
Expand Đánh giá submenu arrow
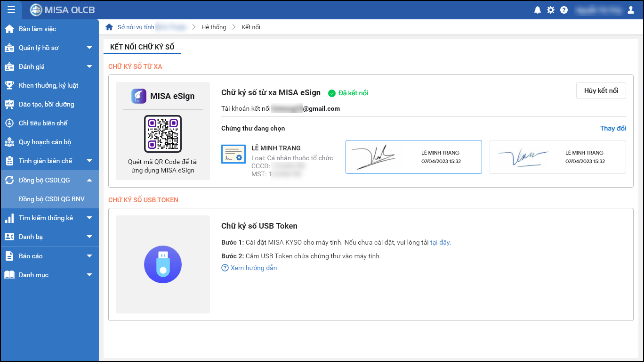[x=89, y=66]
